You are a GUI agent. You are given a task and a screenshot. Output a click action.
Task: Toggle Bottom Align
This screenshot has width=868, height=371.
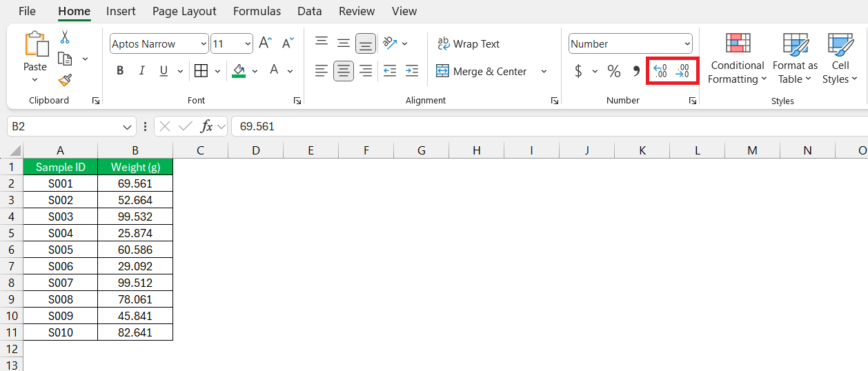coord(366,43)
